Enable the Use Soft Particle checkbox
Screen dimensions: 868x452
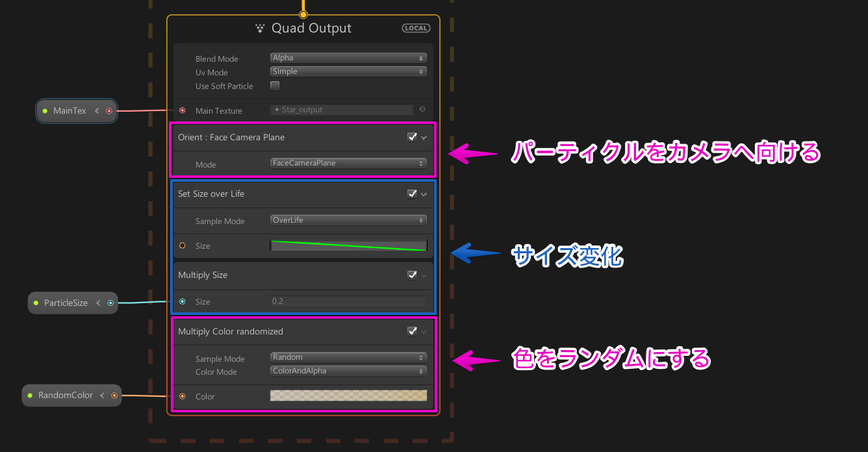[x=275, y=86]
